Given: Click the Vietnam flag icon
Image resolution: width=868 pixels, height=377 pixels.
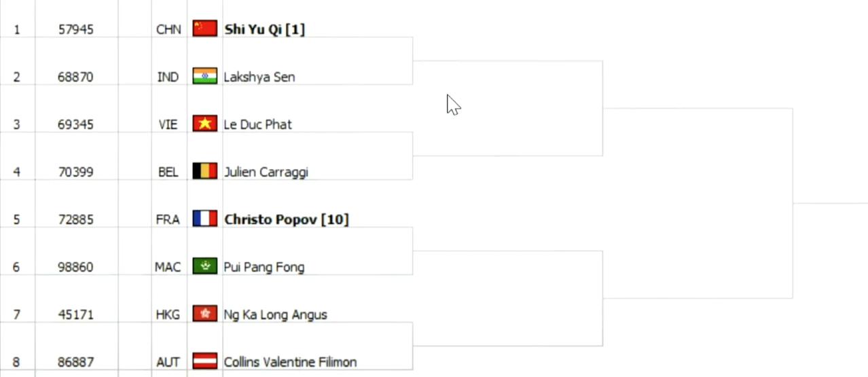Looking at the screenshot, I should [x=204, y=124].
